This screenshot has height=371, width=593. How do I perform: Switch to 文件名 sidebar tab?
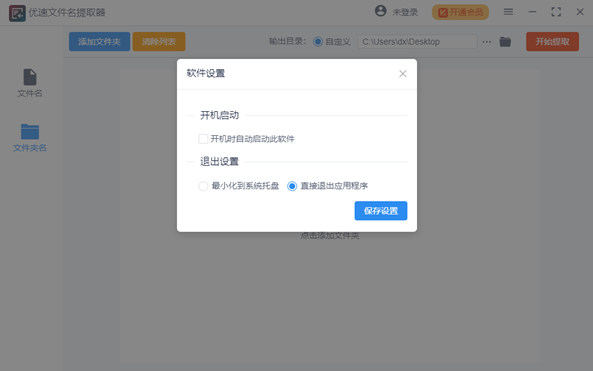point(30,83)
